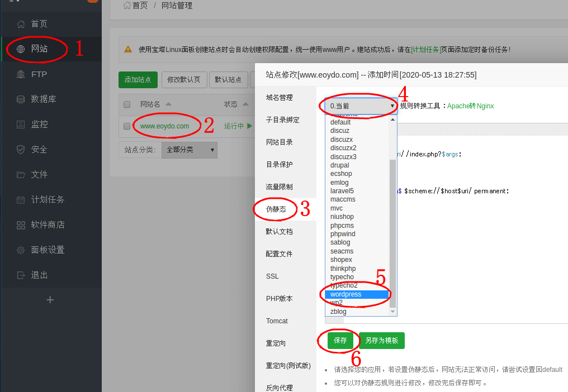
Task: Choose 'ecshop' from the template list
Action: pos(357,174)
